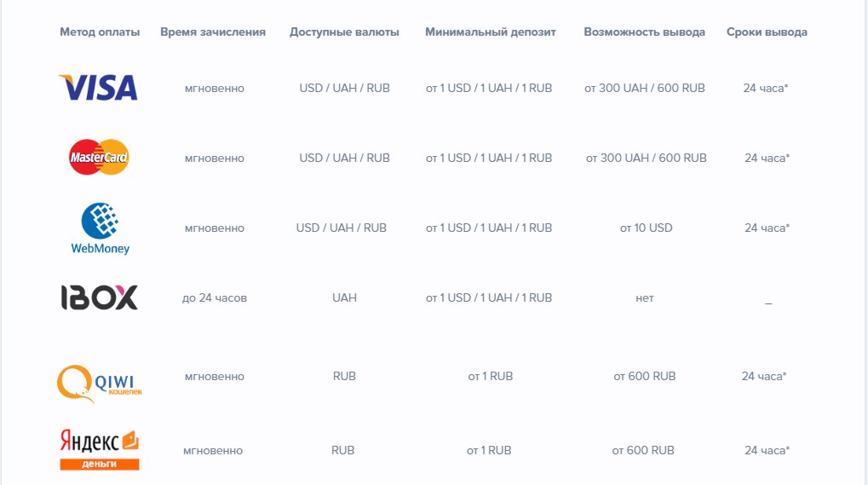868x485 pixels.
Task: Click WebMoney's 'от 10 USD' withdrawal value
Action: point(646,228)
